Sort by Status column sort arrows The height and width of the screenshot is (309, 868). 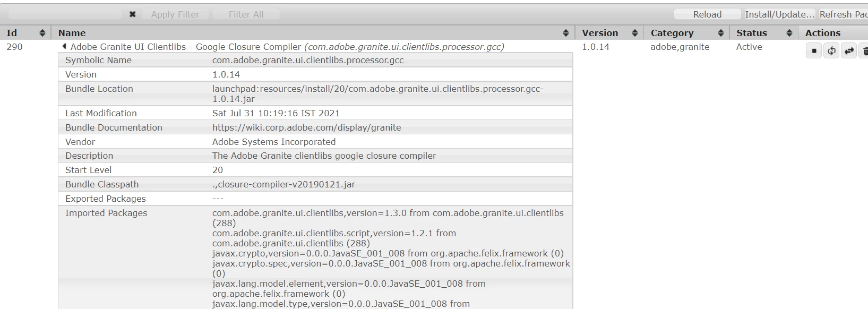[x=789, y=33]
